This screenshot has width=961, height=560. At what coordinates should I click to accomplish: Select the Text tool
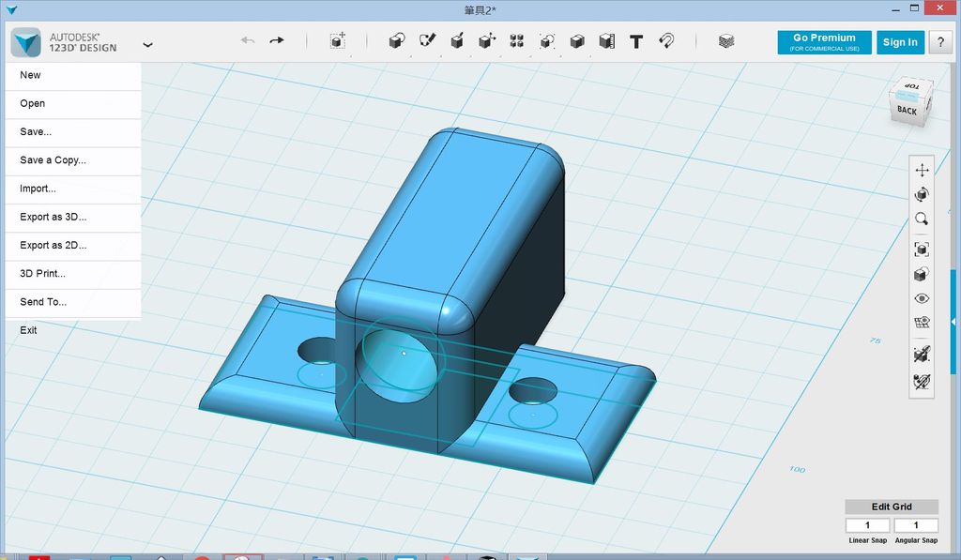point(636,41)
